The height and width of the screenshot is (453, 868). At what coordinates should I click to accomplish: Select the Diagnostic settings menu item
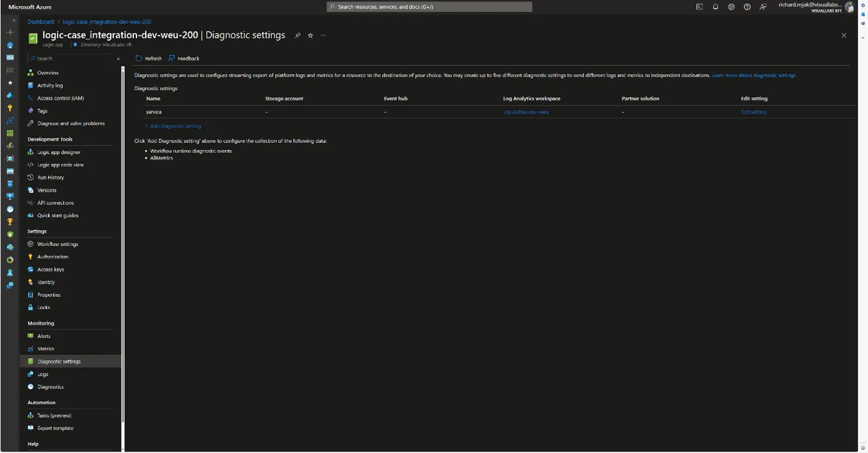click(71, 362)
